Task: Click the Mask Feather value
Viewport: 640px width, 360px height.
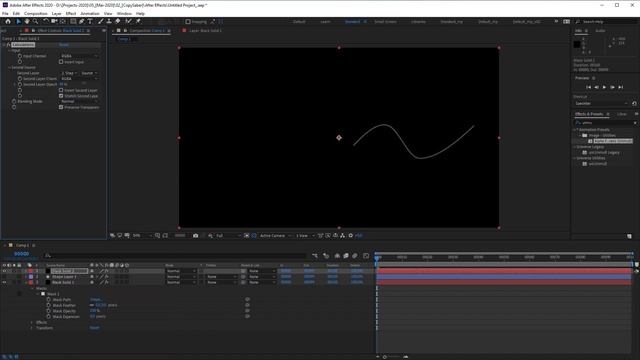Action: coord(101,305)
